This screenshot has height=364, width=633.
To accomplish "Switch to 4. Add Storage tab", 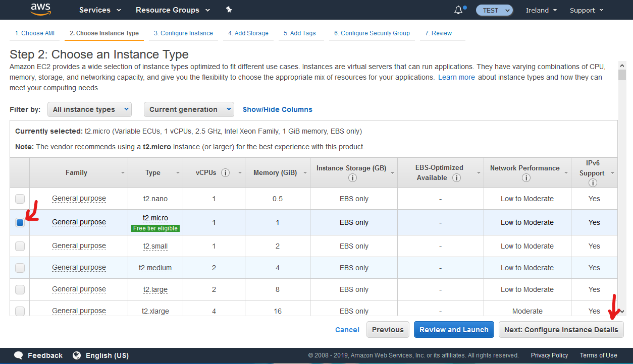I will point(248,33).
